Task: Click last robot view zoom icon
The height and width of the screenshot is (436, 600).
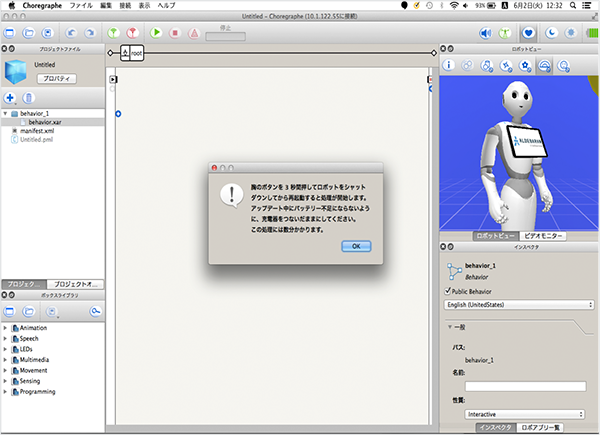Action: pyautogui.click(x=564, y=66)
